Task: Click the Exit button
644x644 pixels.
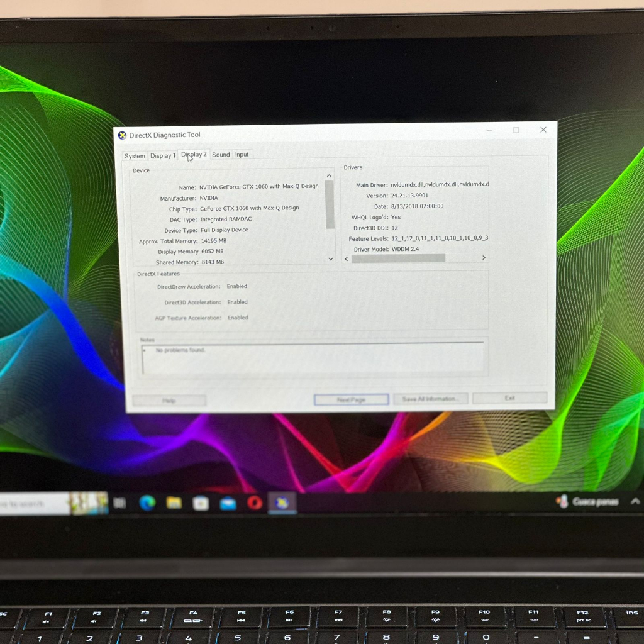Action: click(x=509, y=398)
